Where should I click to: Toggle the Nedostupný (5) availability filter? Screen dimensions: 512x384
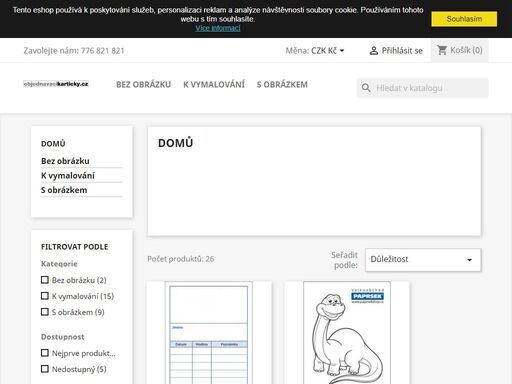(45, 369)
